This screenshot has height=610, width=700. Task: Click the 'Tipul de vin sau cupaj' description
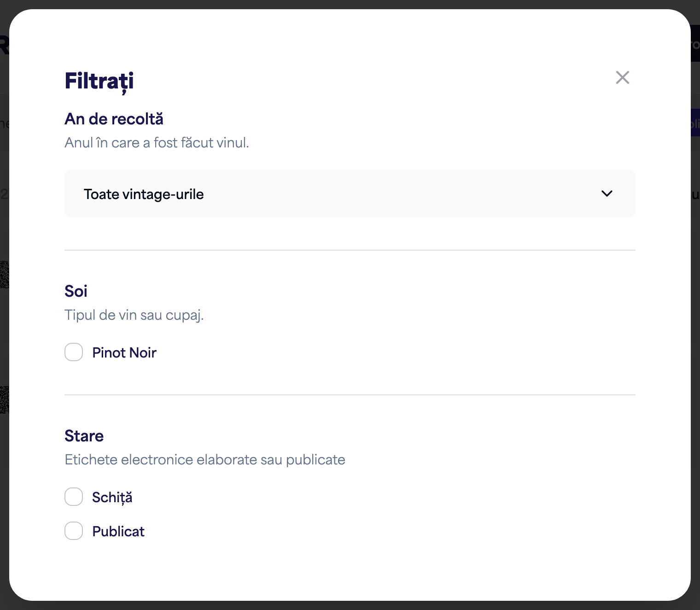click(134, 315)
